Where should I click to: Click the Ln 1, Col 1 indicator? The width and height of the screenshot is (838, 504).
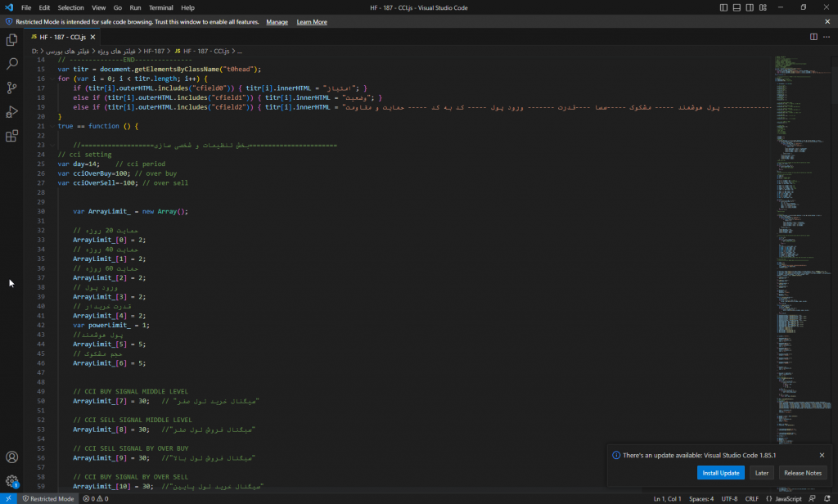[669, 498]
